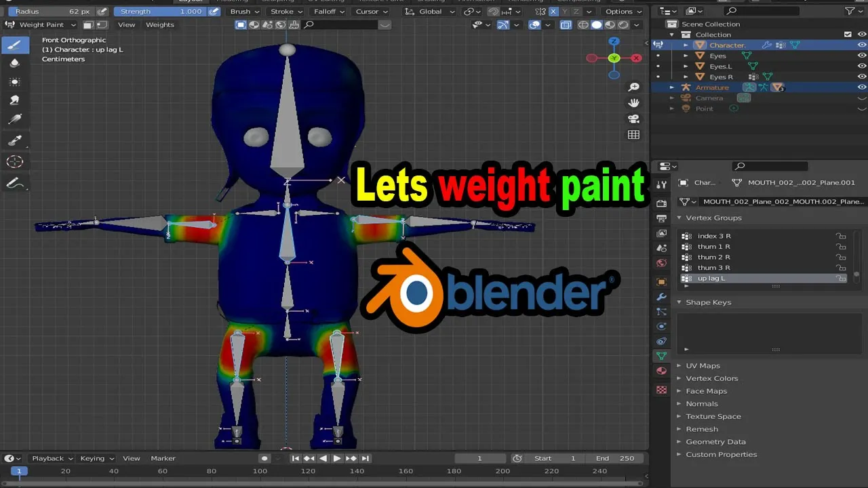This screenshot has height=488, width=868.
Task: Play the animation forward
Action: tap(337, 458)
